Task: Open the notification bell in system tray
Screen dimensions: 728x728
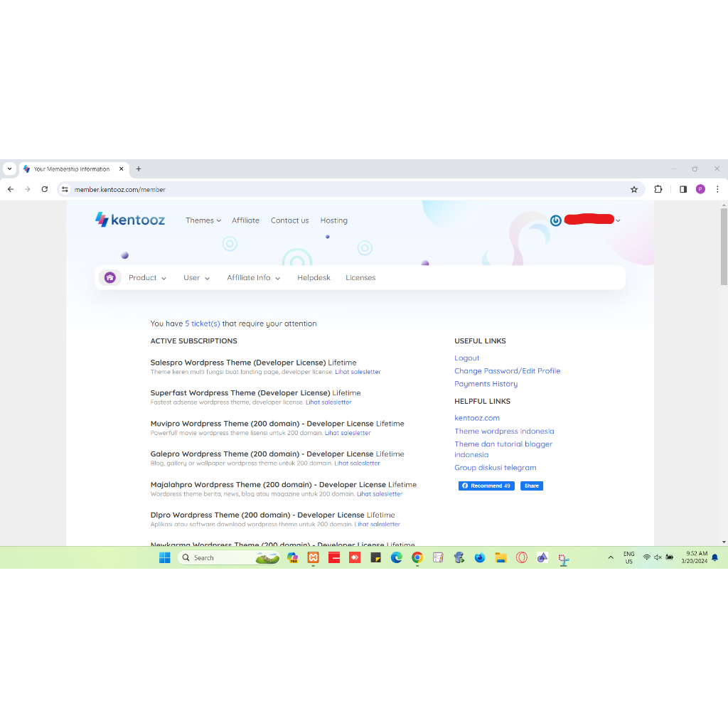Action: [715, 557]
